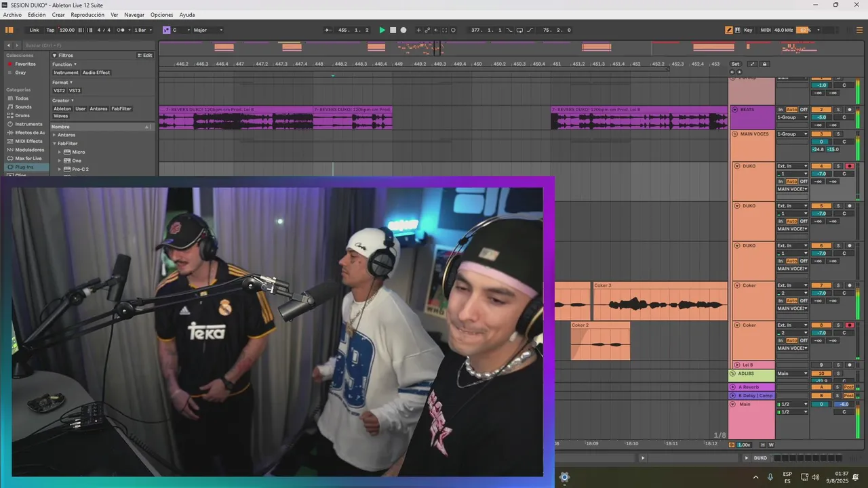Fold the BEATS track
Image resolution: width=868 pixels, height=488 pixels.
(734, 109)
